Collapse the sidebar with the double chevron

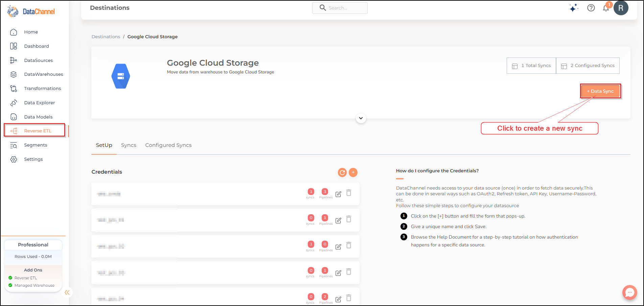pos(67,292)
